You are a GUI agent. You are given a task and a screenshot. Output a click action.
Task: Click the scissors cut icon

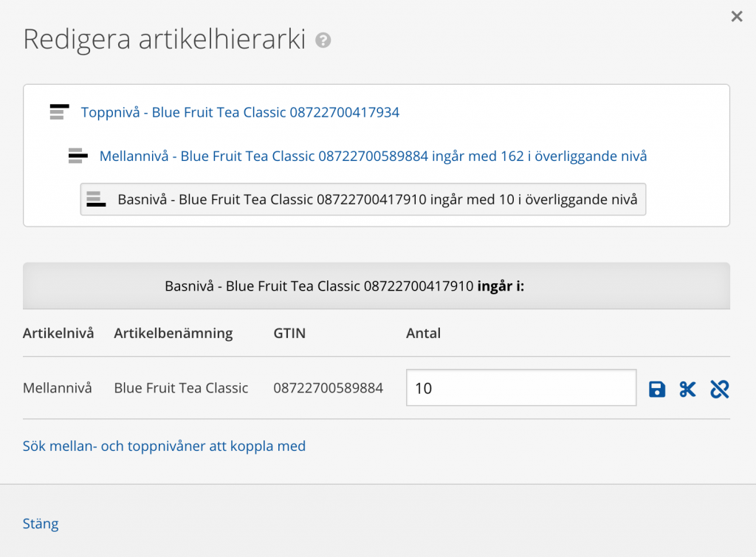click(x=687, y=389)
